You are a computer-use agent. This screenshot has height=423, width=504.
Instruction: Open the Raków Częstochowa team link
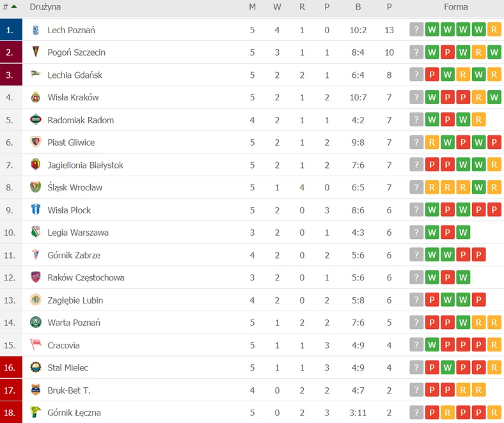[86, 277]
